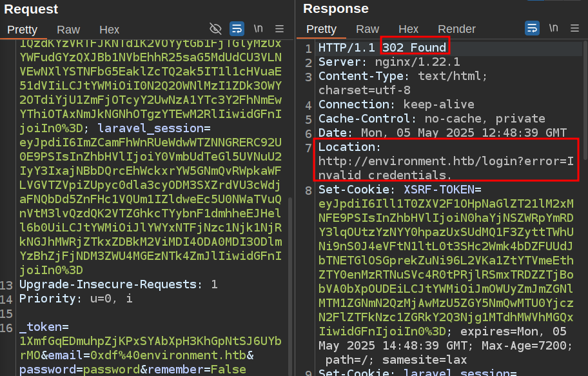Select the Request Pretty tab
The width and height of the screenshot is (588, 376).
tap(23, 29)
